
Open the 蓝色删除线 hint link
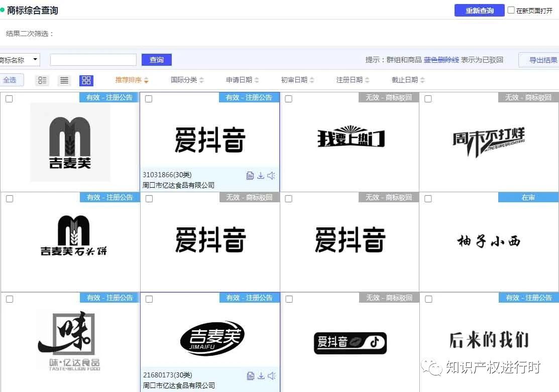click(441, 60)
